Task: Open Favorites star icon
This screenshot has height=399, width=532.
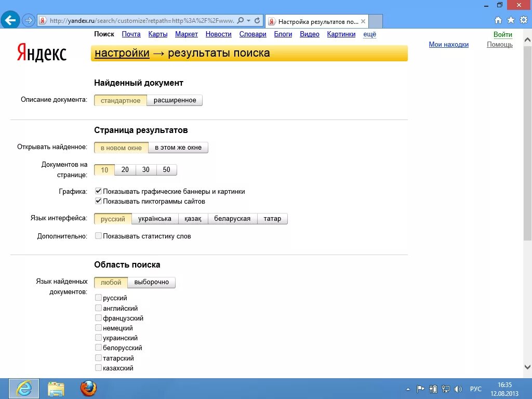Action: [x=511, y=20]
